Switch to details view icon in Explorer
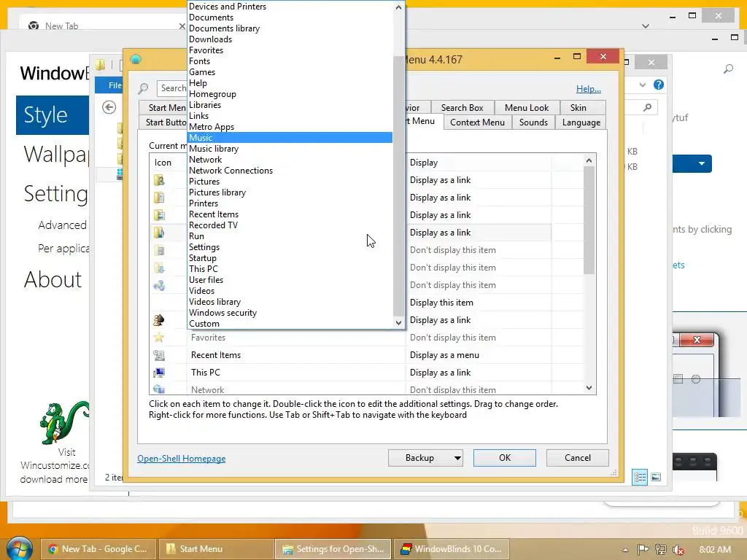Screen dimensions: 747x560 click(x=639, y=477)
